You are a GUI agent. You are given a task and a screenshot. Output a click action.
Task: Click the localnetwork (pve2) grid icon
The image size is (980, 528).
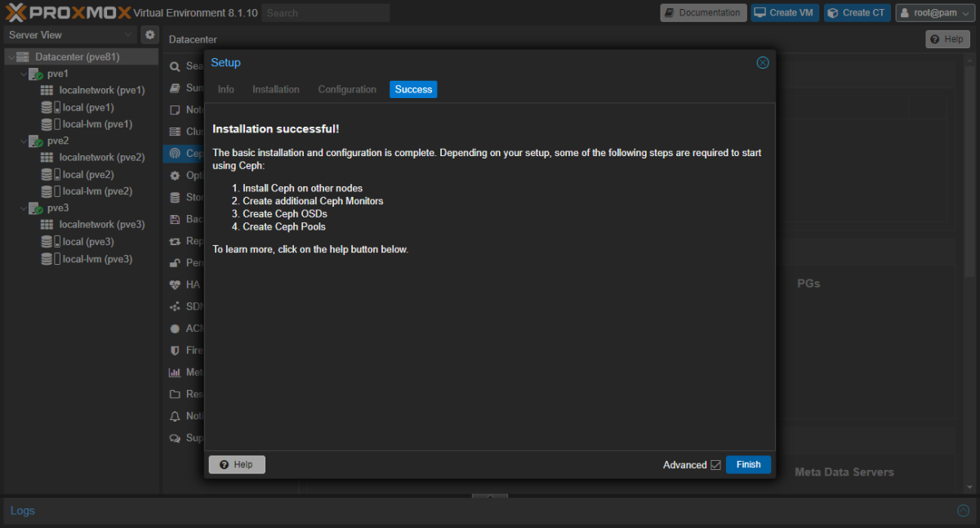(47, 157)
